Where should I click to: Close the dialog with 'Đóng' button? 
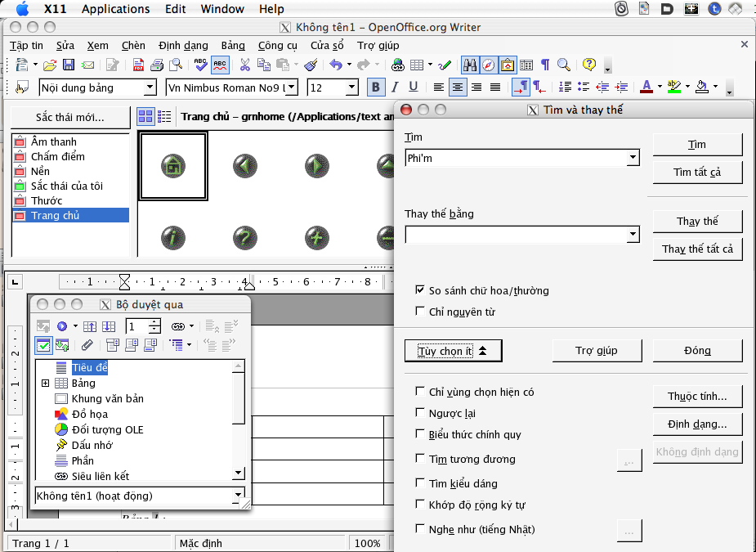pyautogui.click(x=697, y=350)
